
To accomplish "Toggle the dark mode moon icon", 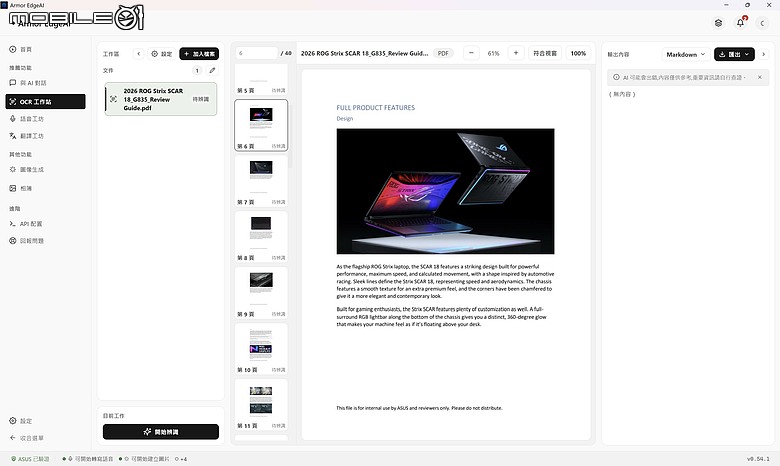I will click(762, 23).
